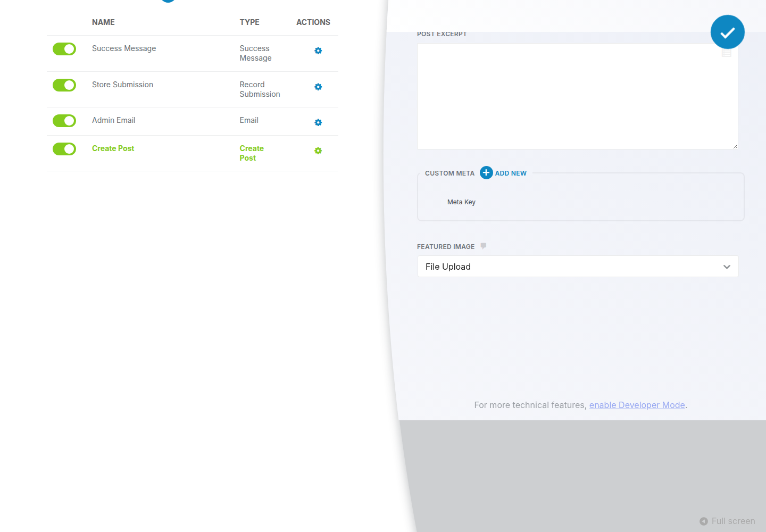Click the enable Developer Mode link
Image resolution: width=766 pixels, height=532 pixels.
point(637,405)
